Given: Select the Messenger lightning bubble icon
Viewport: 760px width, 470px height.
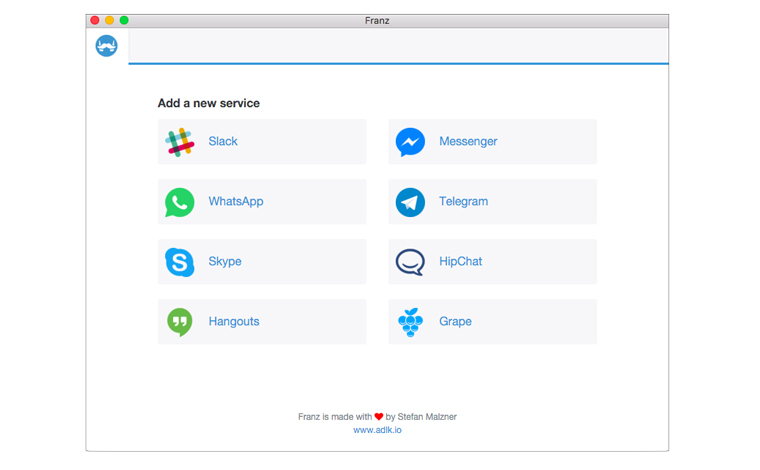Looking at the screenshot, I should pyautogui.click(x=410, y=142).
